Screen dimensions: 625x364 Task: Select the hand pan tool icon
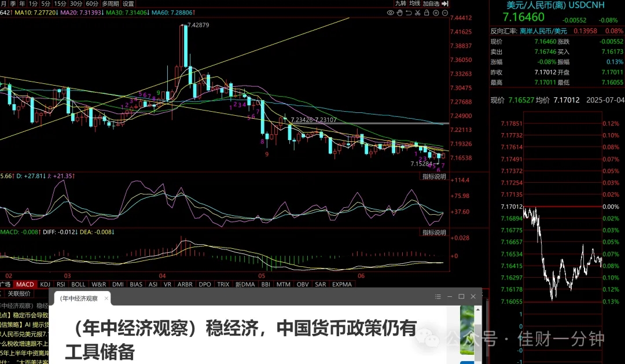(x=399, y=13)
